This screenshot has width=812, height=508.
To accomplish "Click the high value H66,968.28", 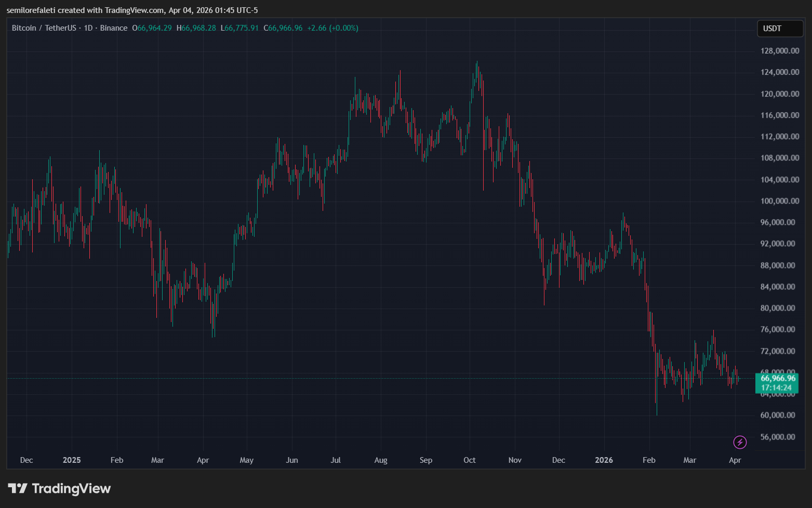I will tap(196, 28).
